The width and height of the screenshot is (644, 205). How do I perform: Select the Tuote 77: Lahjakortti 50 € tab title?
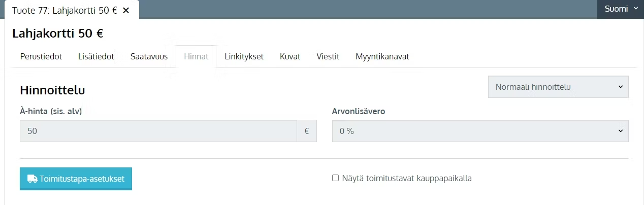[x=65, y=10]
